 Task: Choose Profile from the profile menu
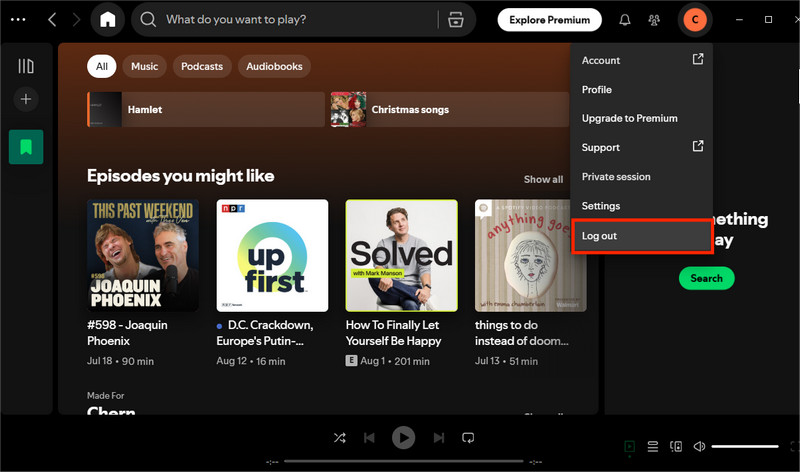coord(642,89)
